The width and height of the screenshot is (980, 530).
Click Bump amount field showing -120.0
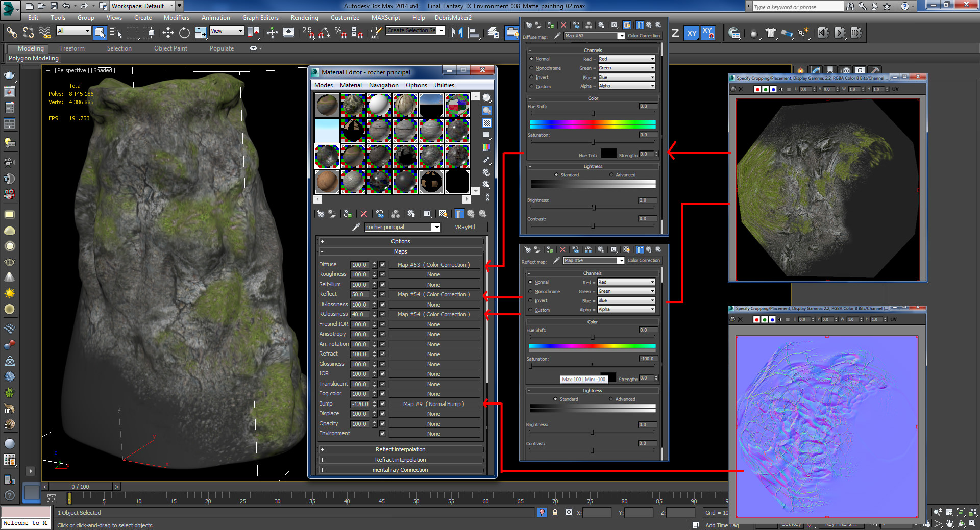[360, 404]
